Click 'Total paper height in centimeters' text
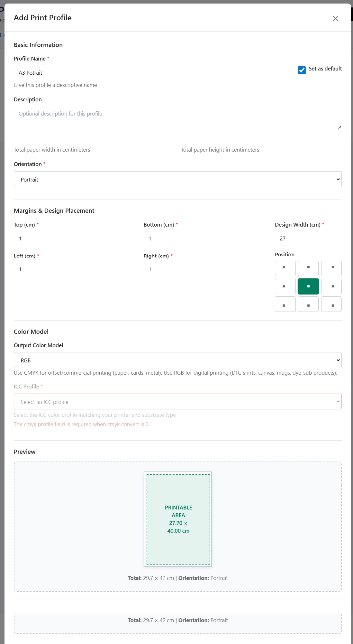353x644 pixels. 220,150
